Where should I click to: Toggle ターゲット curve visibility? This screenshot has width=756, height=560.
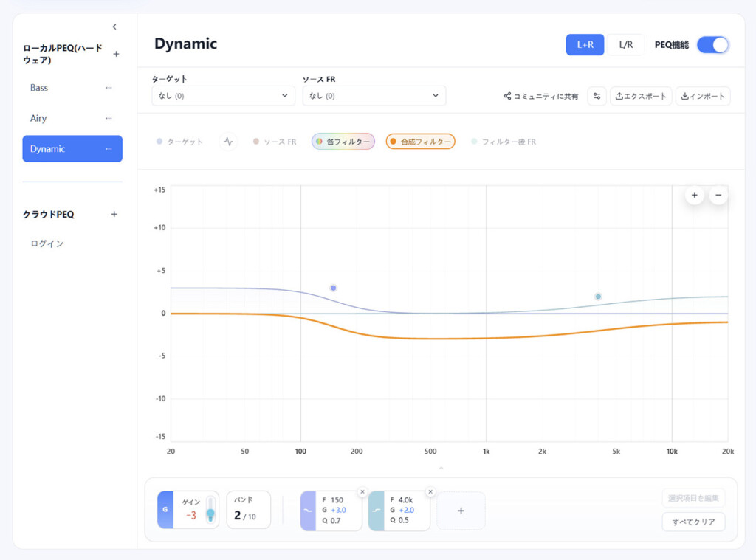click(x=179, y=142)
